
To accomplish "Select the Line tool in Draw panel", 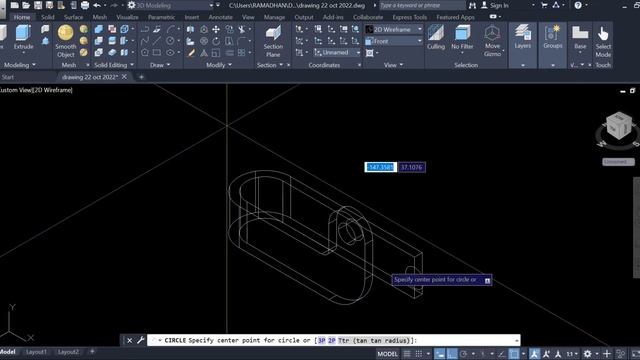I will [x=157, y=41].
